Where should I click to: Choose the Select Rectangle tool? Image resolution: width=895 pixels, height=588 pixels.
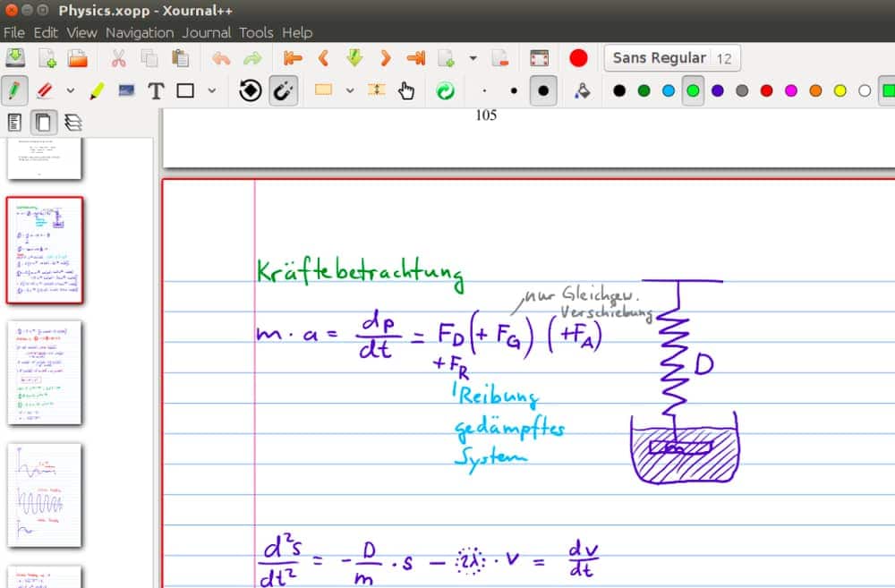323,90
